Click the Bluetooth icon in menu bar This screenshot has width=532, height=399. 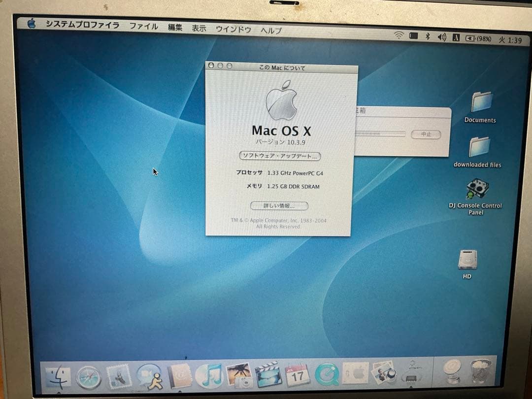(x=428, y=35)
